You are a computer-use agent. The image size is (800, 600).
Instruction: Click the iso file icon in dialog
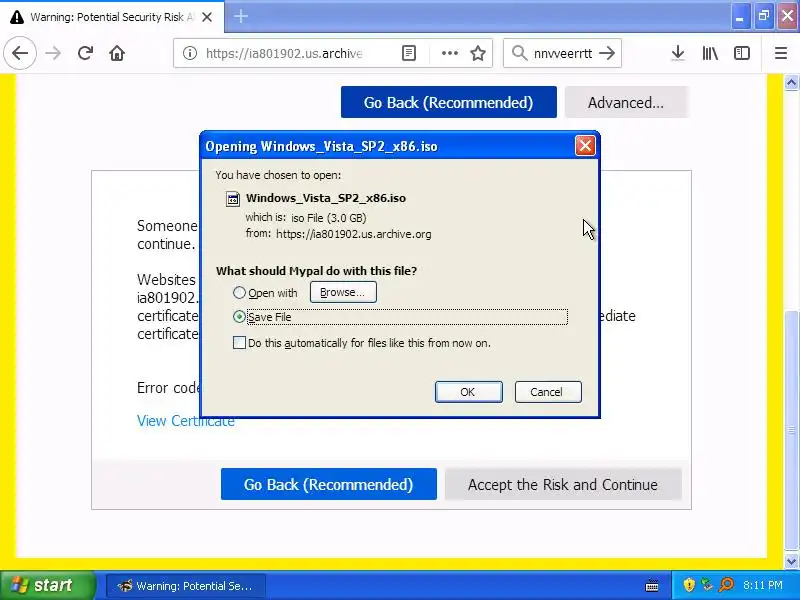(233, 199)
